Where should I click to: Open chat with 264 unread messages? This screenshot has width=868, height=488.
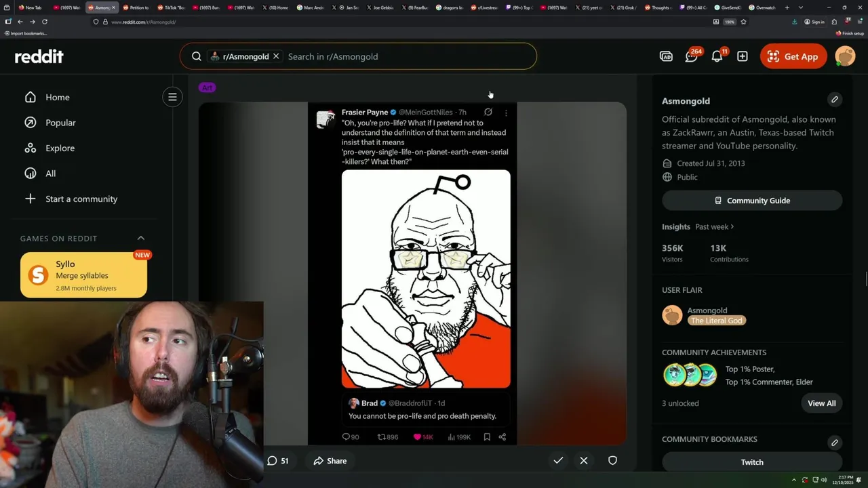click(692, 56)
